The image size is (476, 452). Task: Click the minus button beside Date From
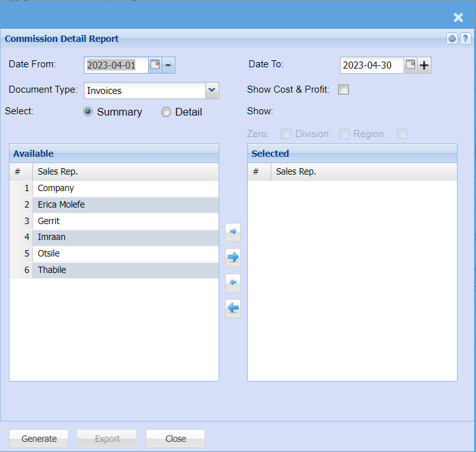click(x=168, y=65)
